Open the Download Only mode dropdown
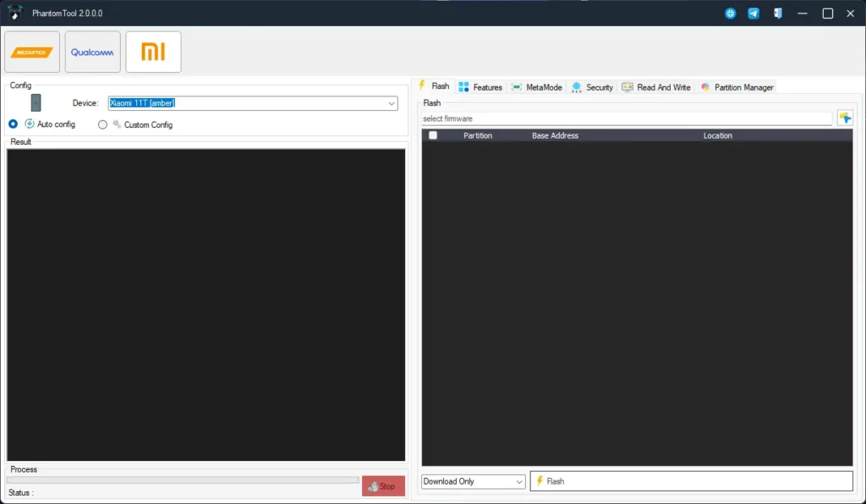Screen dimensions: 866x504 pyautogui.click(x=474, y=481)
